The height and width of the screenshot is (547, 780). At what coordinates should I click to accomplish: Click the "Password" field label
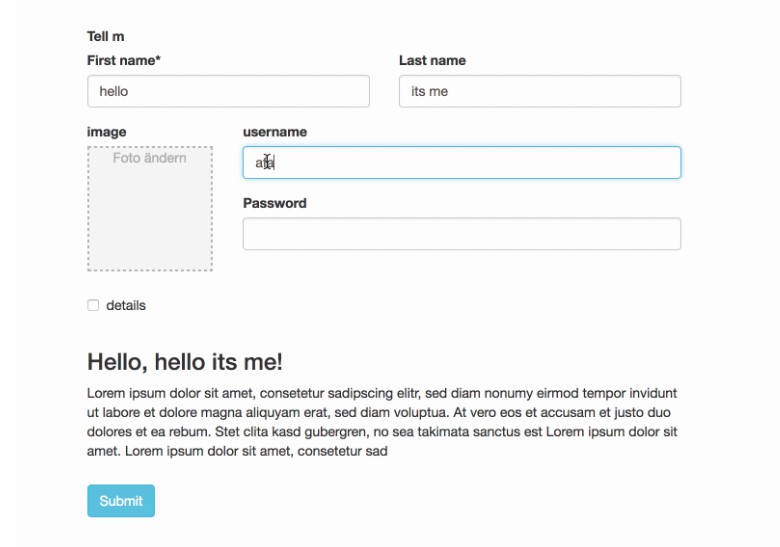[x=275, y=203]
